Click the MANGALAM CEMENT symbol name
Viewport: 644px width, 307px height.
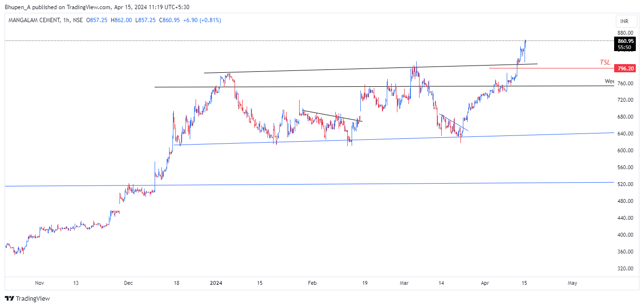point(33,20)
